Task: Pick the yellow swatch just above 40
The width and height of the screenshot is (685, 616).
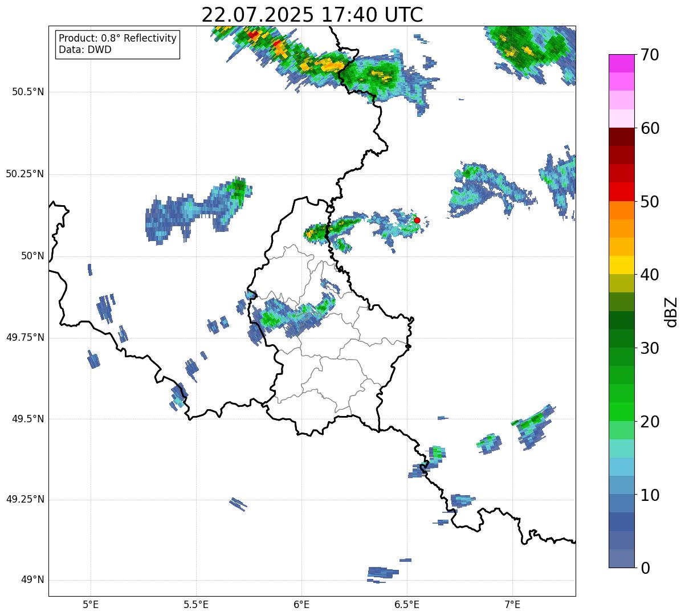Action: pos(621,265)
